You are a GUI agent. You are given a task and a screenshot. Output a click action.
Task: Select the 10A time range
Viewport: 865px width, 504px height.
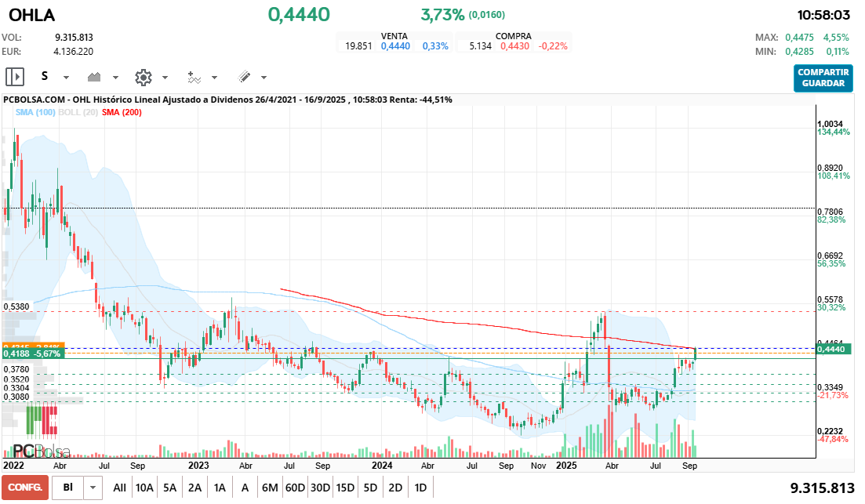point(144,488)
